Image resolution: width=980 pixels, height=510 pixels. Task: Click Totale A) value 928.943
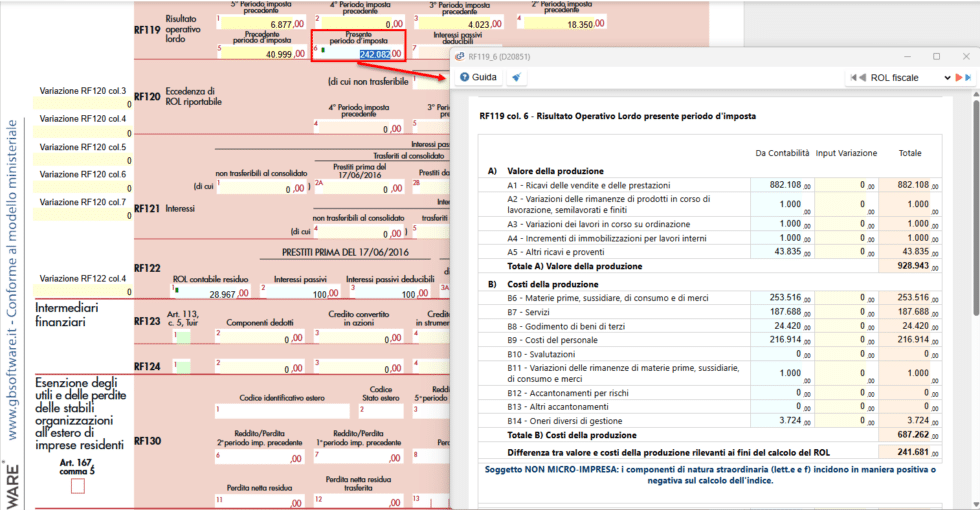(x=910, y=266)
